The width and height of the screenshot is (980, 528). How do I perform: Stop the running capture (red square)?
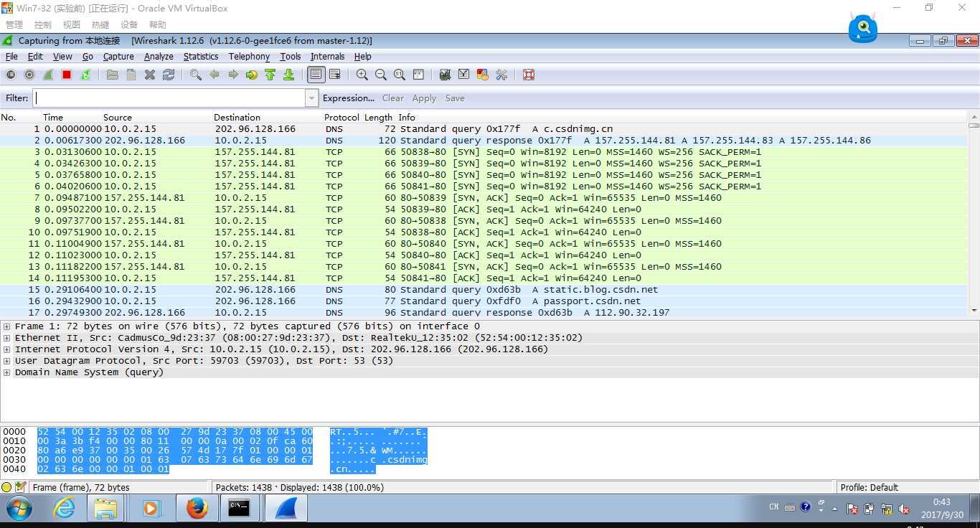67,75
